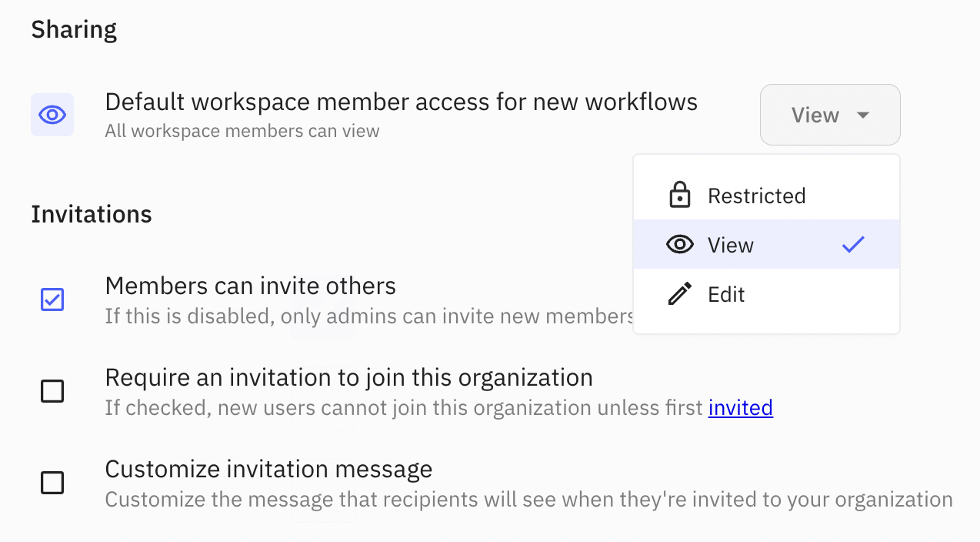Click the pencil icon next to Edit
Viewport: 980px width, 542px height.
tap(679, 294)
